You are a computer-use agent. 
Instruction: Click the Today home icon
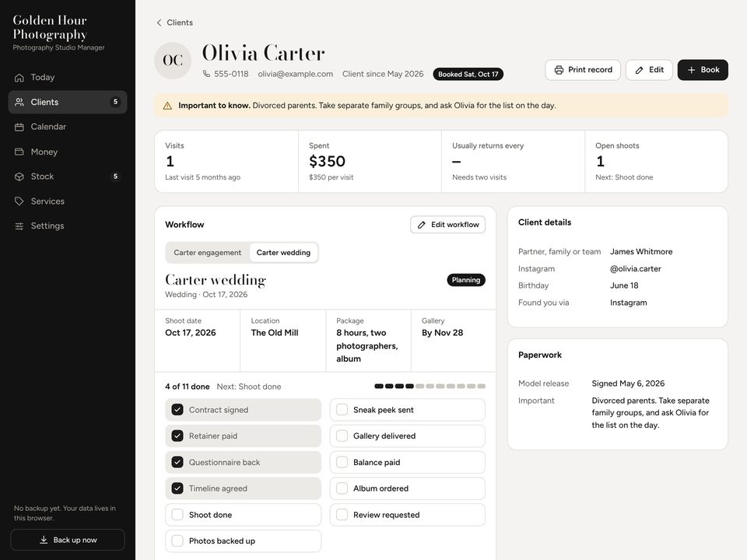point(19,77)
